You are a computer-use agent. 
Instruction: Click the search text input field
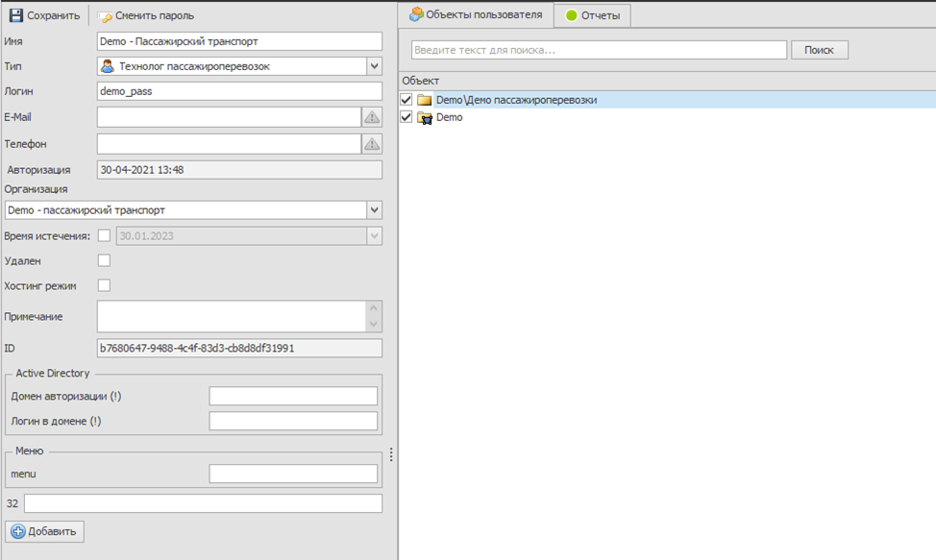[599, 50]
